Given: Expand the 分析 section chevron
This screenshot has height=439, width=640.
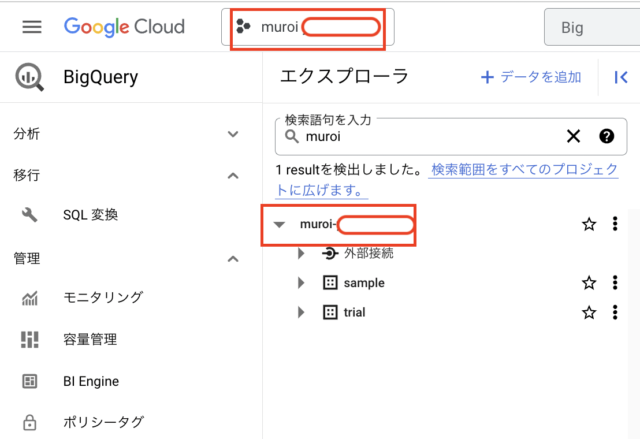Looking at the screenshot, I should 233,134.
